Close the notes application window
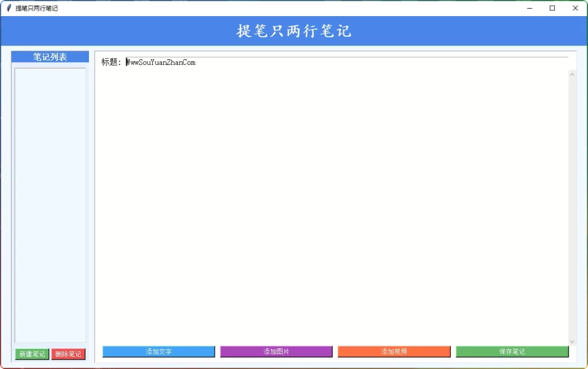Screen dimensions: 588x369 click(575, 8)
